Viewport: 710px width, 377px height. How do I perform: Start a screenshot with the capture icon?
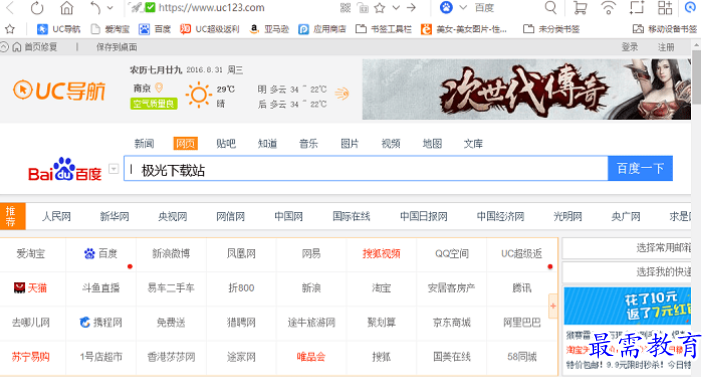[x=637, y=8]
